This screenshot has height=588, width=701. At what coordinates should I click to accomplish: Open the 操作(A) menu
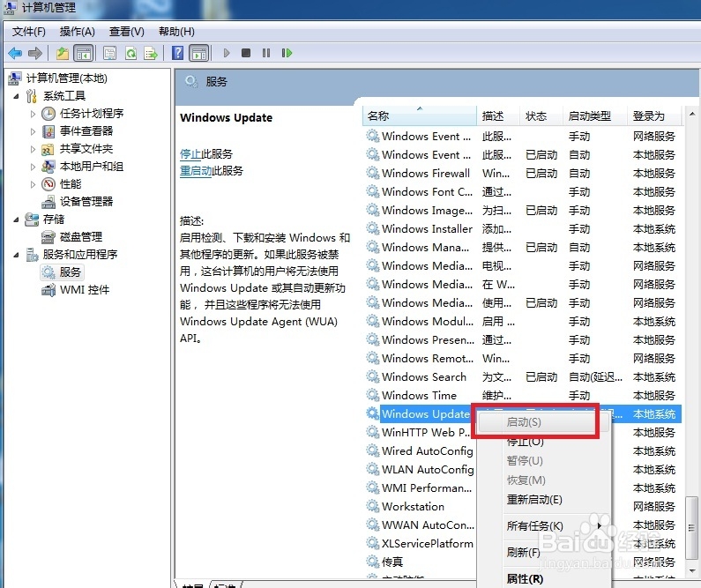[78, 32]
